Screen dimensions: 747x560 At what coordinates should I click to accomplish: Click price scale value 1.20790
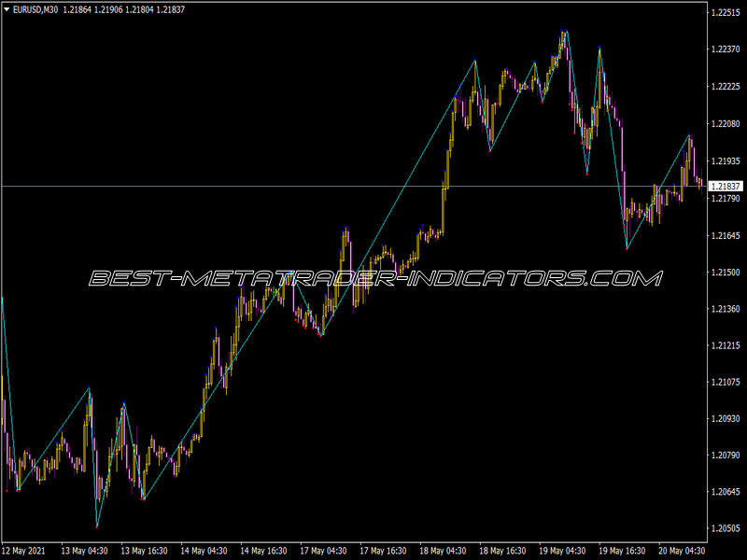(726, 455)
